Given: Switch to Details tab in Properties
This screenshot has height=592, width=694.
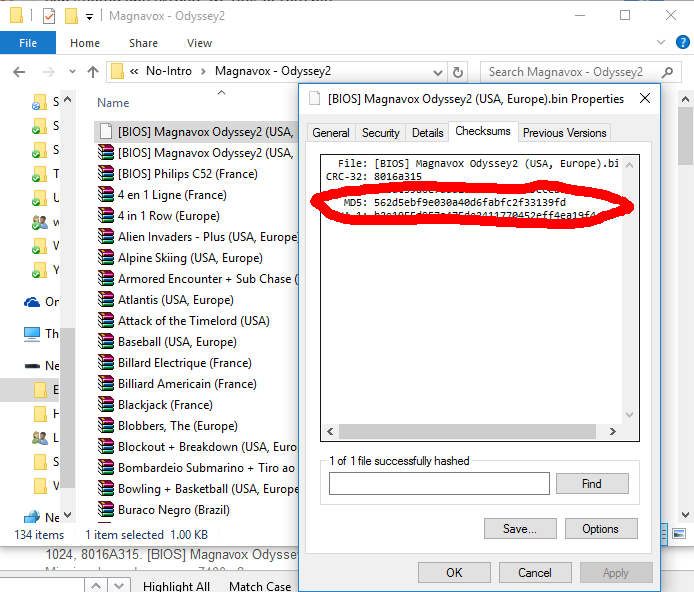Looking at the screenshot, I should click(x=428, y=133).
